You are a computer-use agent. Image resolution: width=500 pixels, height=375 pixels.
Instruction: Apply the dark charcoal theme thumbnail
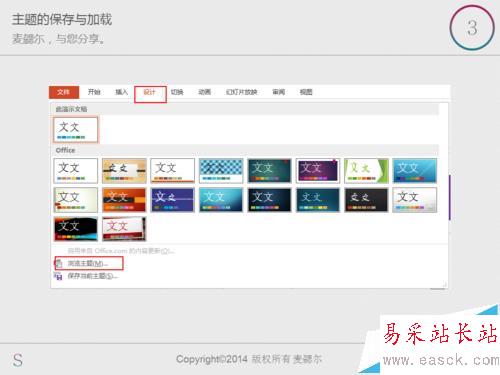point(366,200)
